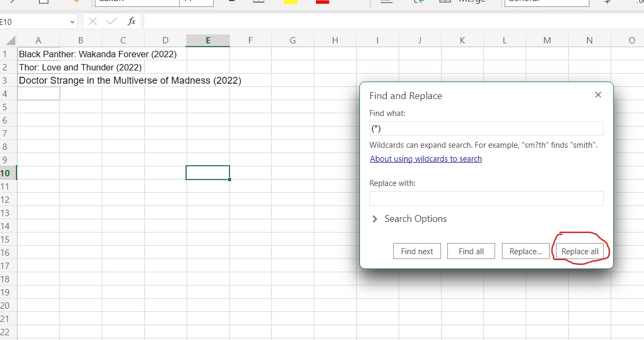The height and width of the screenshot is (340, 644).
Task: Click the Replace... button
Action: [525, 252]
